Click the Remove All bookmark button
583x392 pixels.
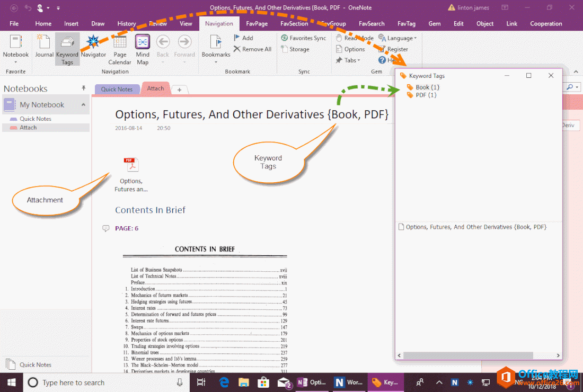coord(253,49)
